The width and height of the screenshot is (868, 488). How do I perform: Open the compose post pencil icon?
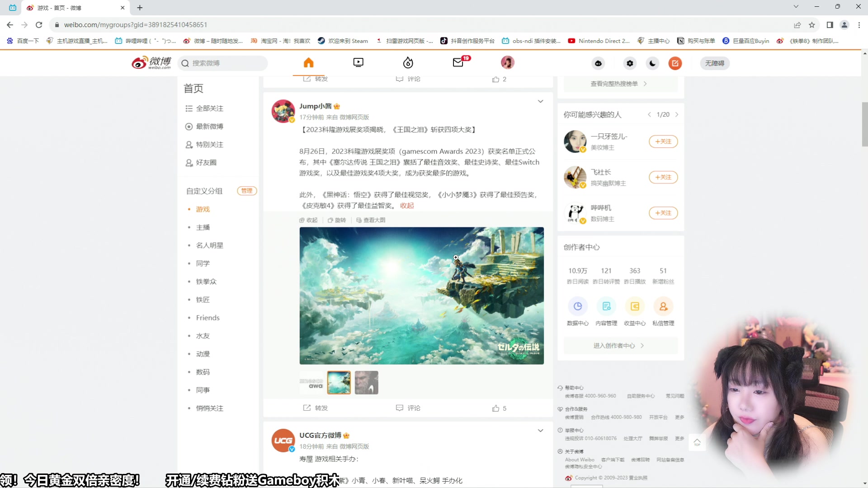675,63
